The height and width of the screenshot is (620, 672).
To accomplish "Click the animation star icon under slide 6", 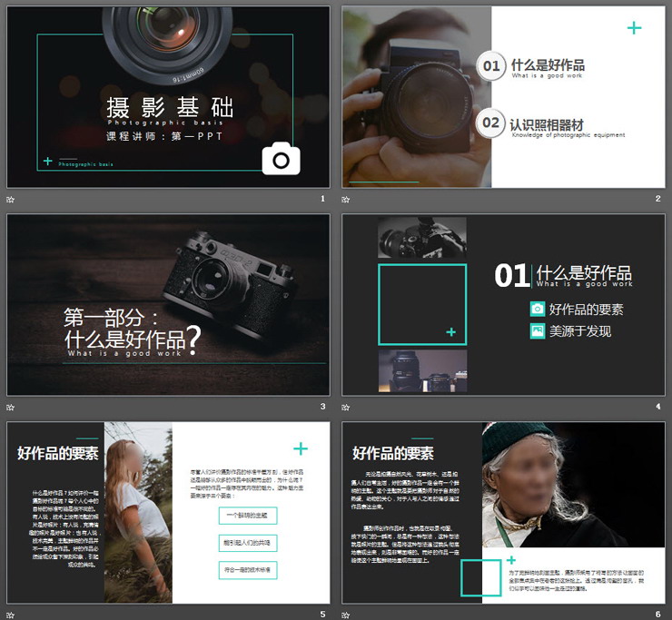I will click(345, 615).
